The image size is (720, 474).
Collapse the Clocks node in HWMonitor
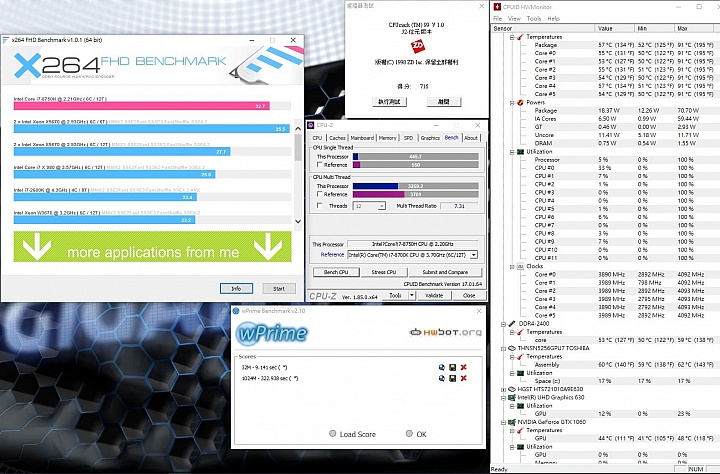[x=512, y=267]
